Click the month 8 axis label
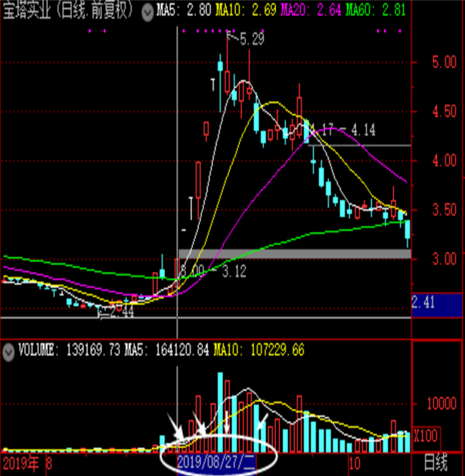465x476 pixels. click(49, 464)
